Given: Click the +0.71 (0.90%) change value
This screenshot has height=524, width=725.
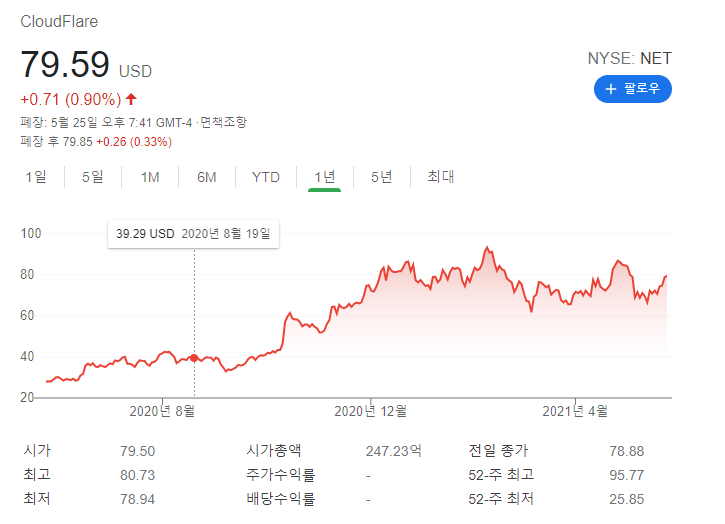Looking at the screenshot, I should (71, 99).
